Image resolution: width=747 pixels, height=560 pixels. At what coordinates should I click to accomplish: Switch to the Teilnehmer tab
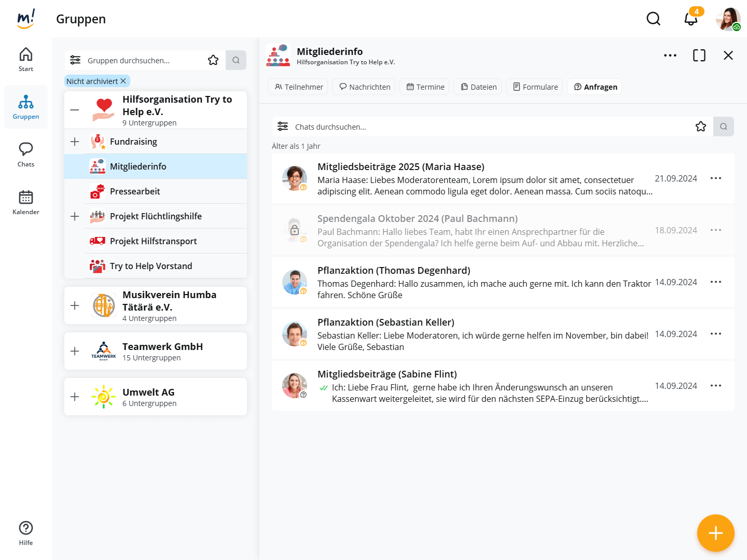coord(299,87)
